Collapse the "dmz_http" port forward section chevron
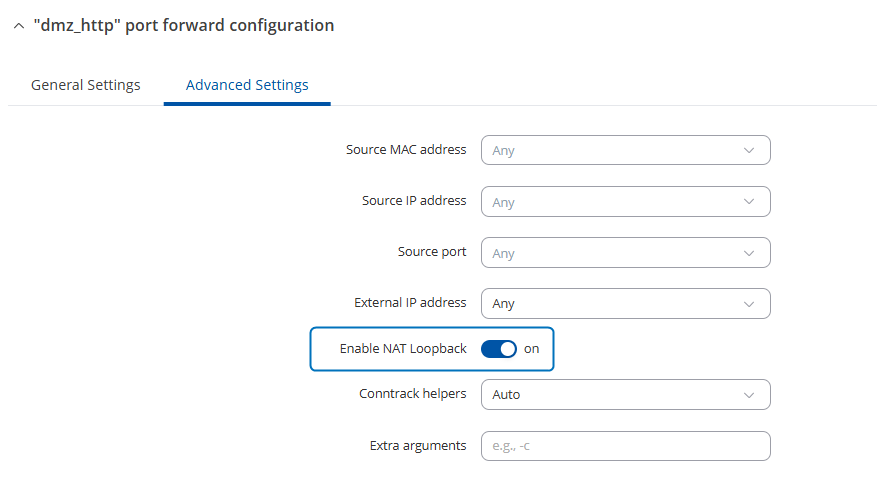877x490 pixels. click(18, 26)
